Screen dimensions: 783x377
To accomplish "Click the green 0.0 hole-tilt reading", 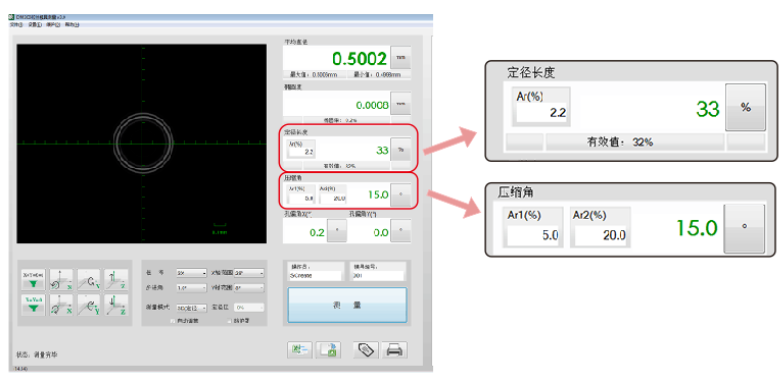I will point(381,233).
